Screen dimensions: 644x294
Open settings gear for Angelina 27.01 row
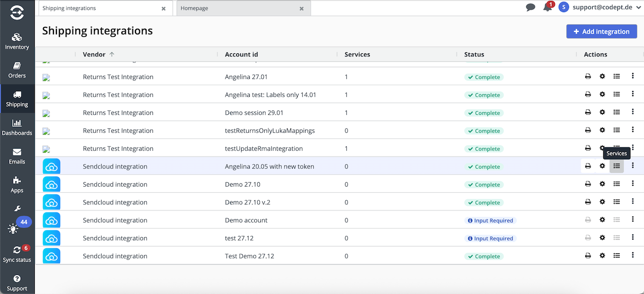pyautogui.click(x=602, y=77)
